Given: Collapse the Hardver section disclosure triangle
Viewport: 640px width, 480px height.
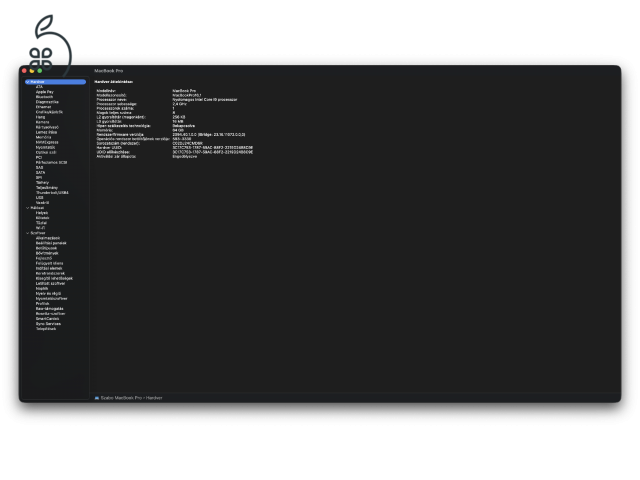Looking at the screenshot, I should pyautogui.click(x=27, y=81).
